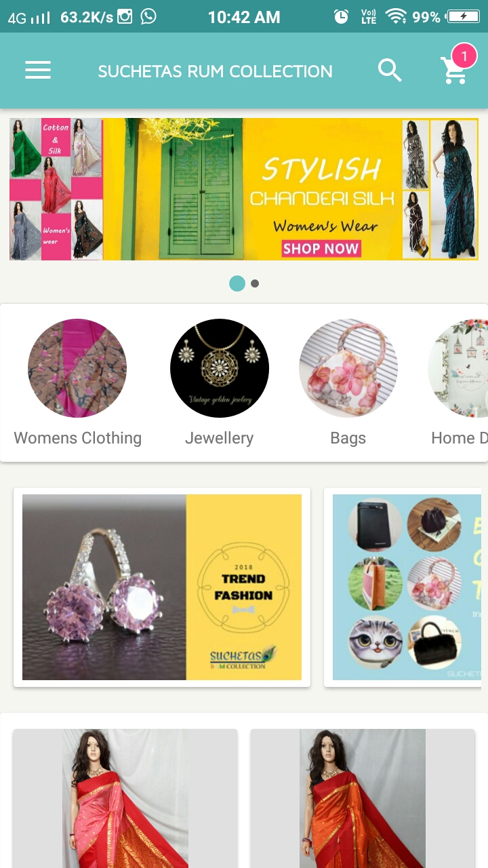Click SHOP NOW on Chanderi Silk banner
The image size is (488, 868).
pyautogui.click(x=321, y=248)
